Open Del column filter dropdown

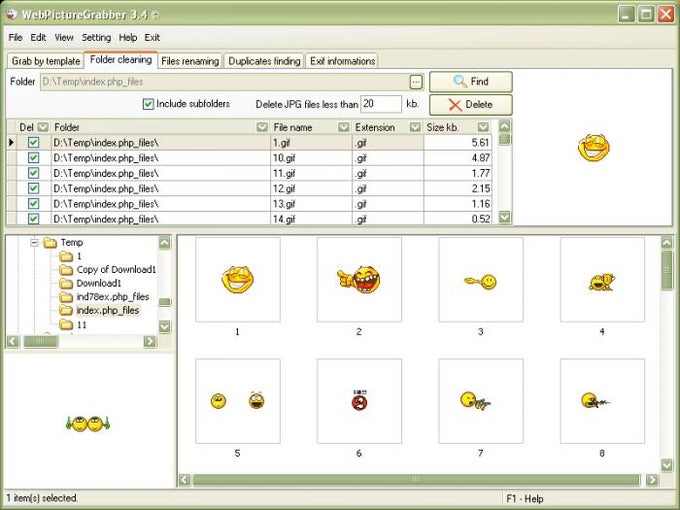pos(43,127)
